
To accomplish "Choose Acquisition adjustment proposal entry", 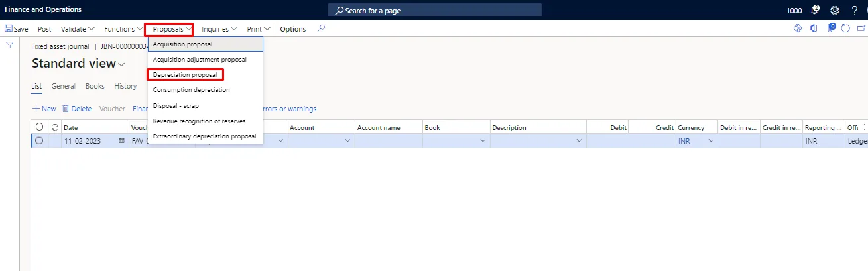I will (x=206, y=59).
